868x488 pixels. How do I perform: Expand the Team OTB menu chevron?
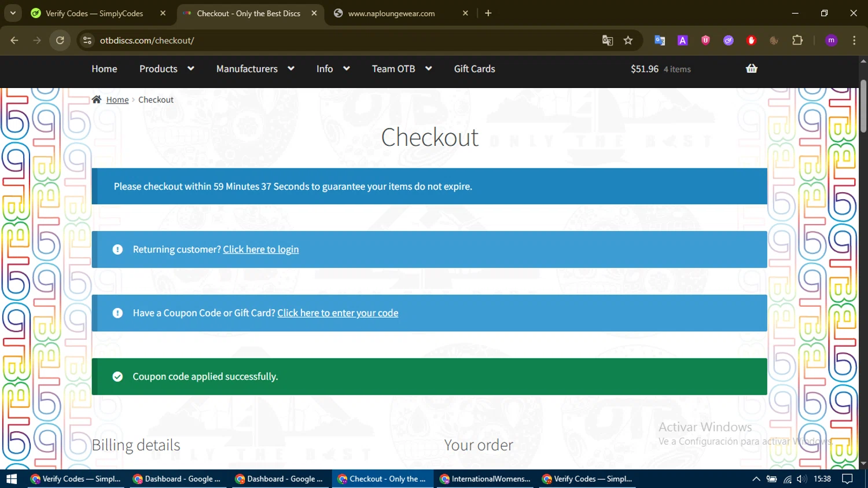(429, 68)
